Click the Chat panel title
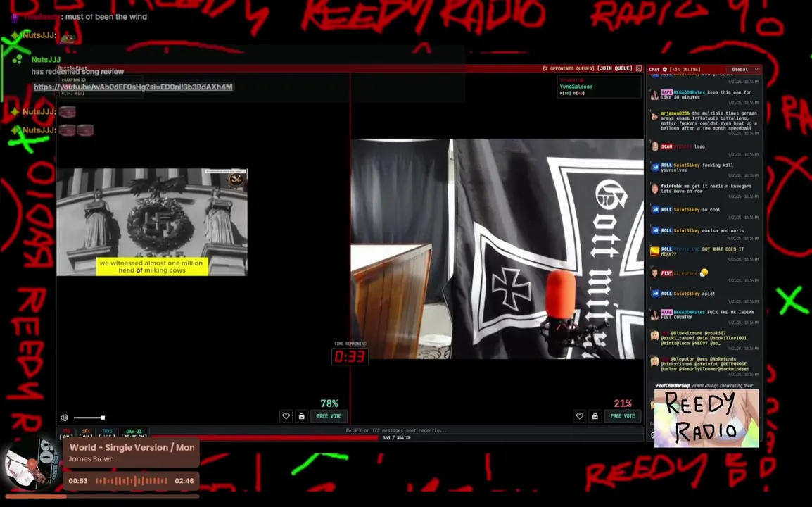This screenshot has width=812, height=507. click(654, 69)
